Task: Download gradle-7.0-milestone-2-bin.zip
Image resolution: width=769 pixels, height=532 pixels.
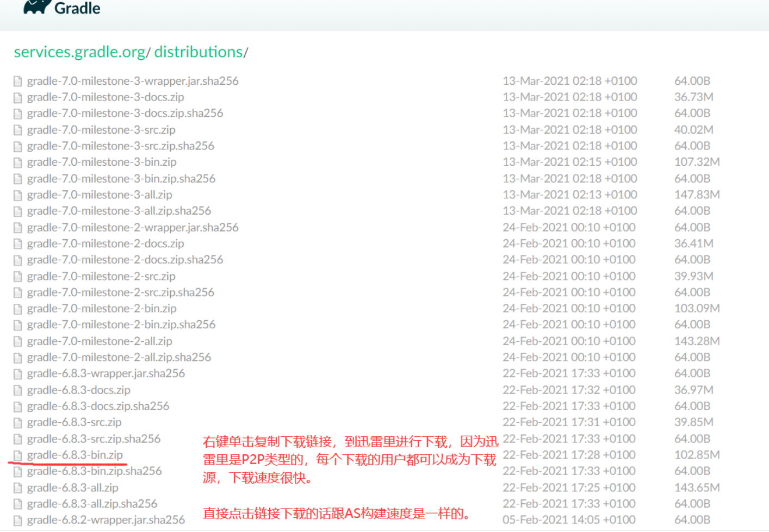Action: click(101, 308)
